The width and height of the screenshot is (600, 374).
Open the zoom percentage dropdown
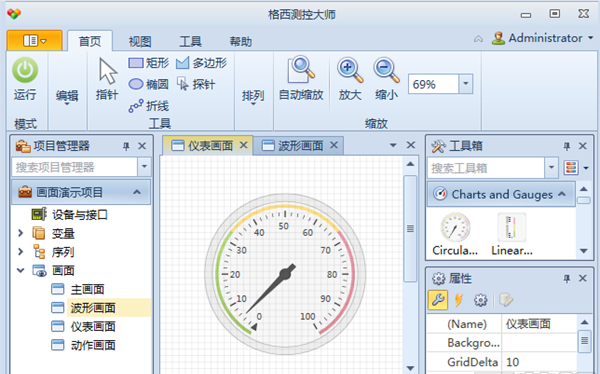466,84
